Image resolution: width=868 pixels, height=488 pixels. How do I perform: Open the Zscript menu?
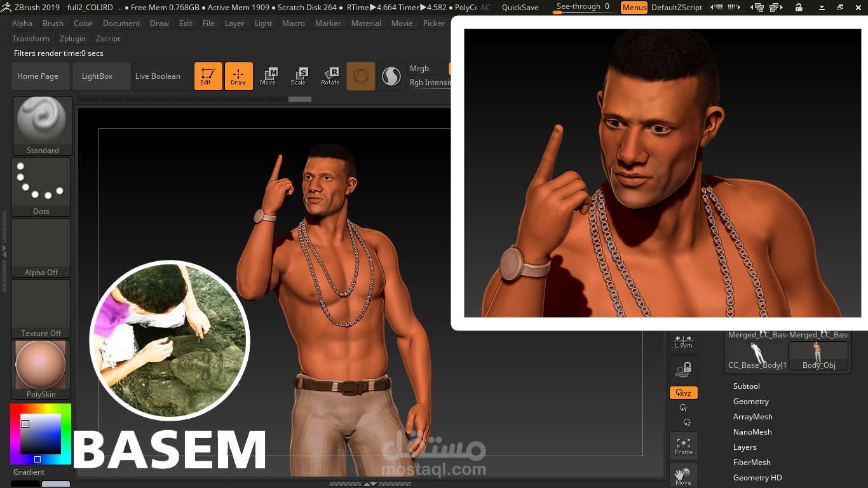pyautogui.click(x=108, y=39)
